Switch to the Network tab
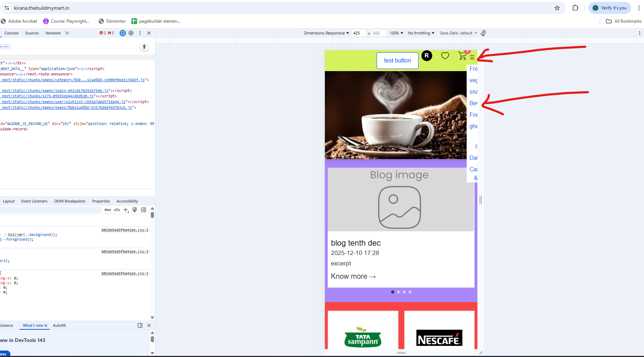The image size is (644, 357). [x=53, y=33]
